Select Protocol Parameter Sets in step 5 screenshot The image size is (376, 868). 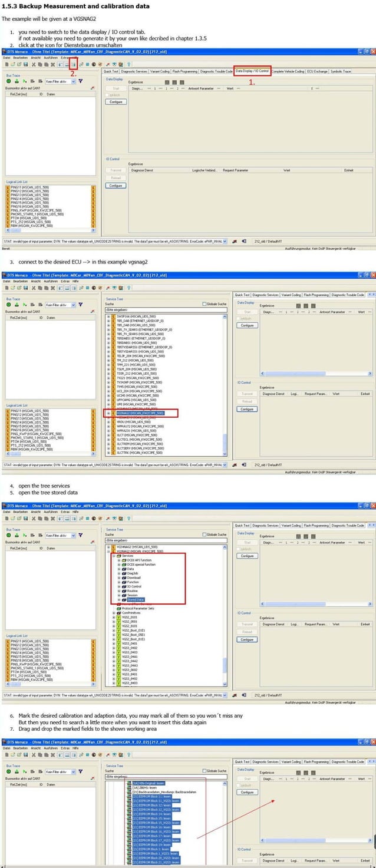click(x=138, y=608)
